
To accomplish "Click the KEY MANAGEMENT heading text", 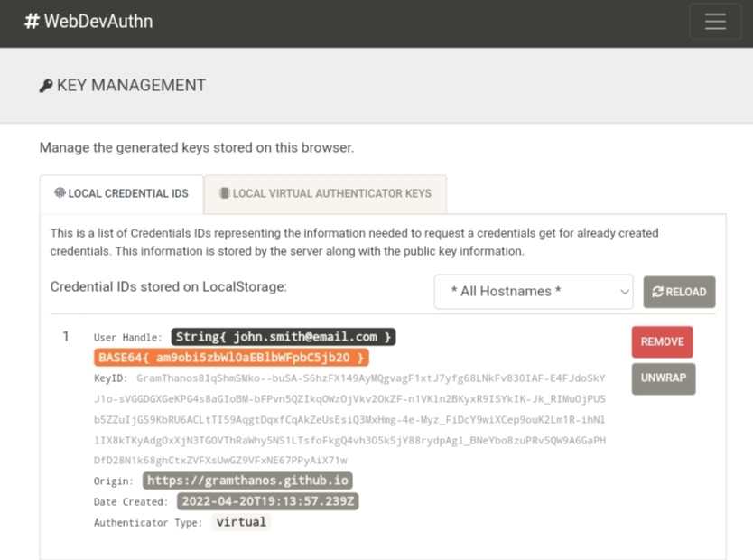I will click(x=131, y=86).
